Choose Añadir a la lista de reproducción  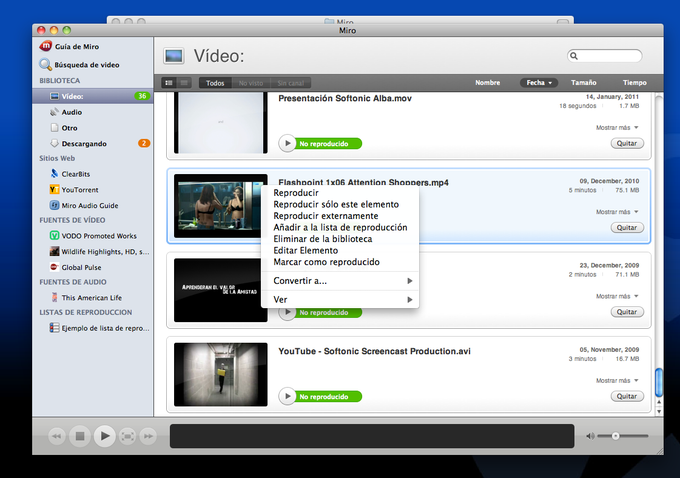coord(340,227)
